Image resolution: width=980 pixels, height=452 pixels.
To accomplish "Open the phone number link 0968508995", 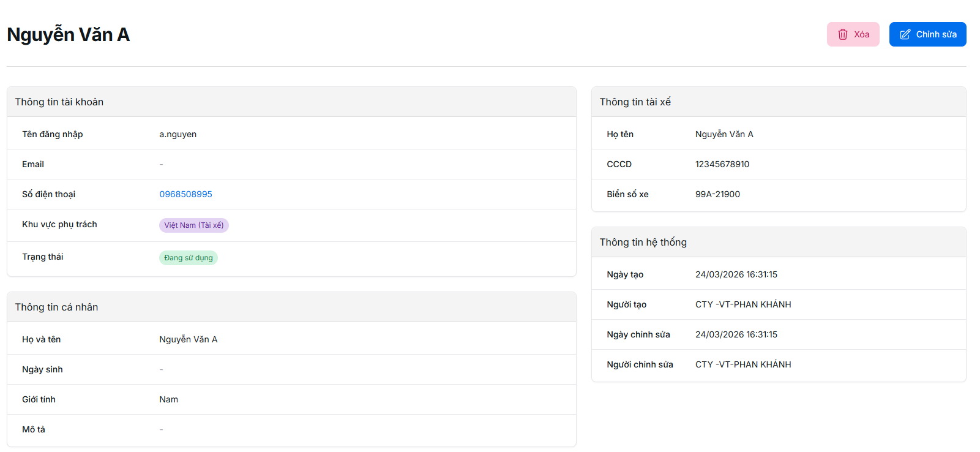I will (185, 194).
